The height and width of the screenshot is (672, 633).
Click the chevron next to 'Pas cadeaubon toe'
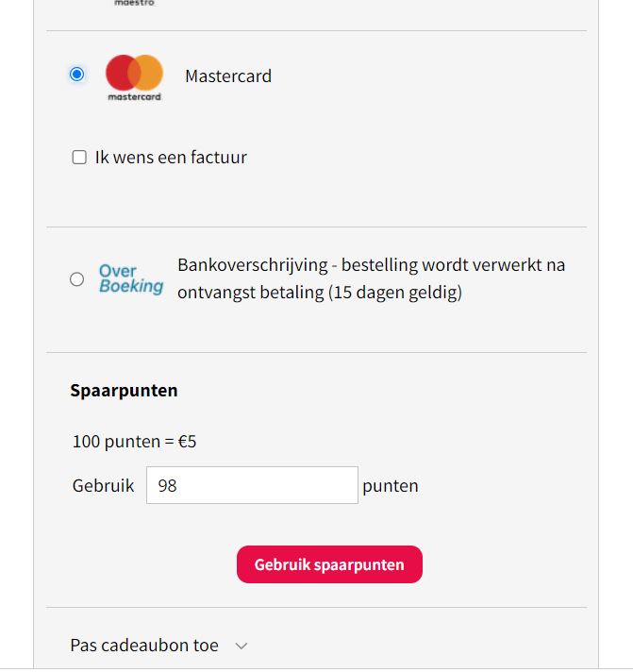tap(242, 647)
